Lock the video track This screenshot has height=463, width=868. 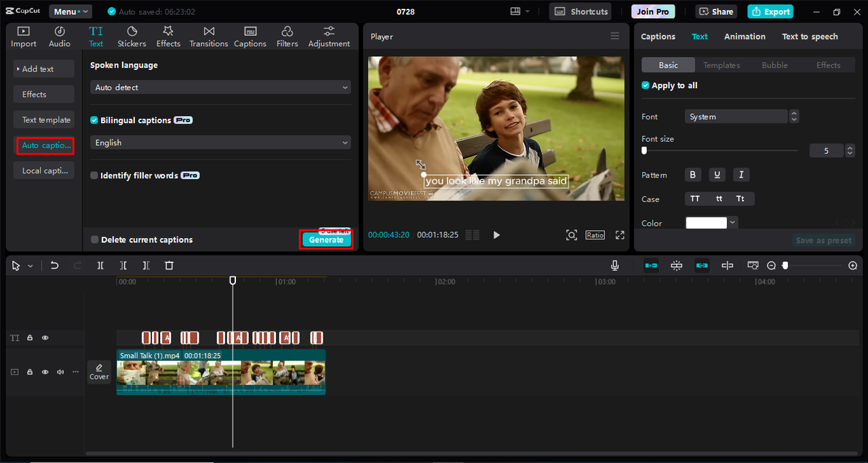[30, 372]
